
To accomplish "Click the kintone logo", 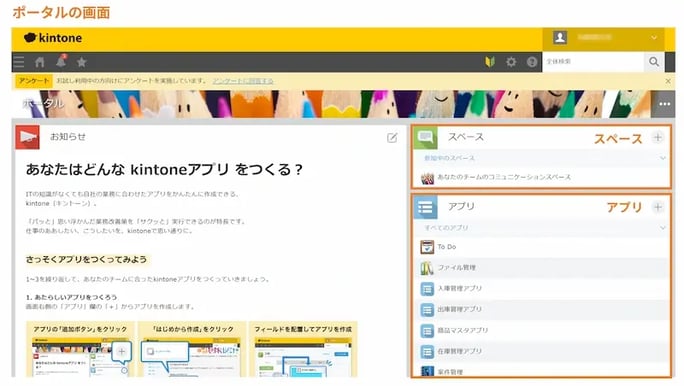I will pos(53,38).
